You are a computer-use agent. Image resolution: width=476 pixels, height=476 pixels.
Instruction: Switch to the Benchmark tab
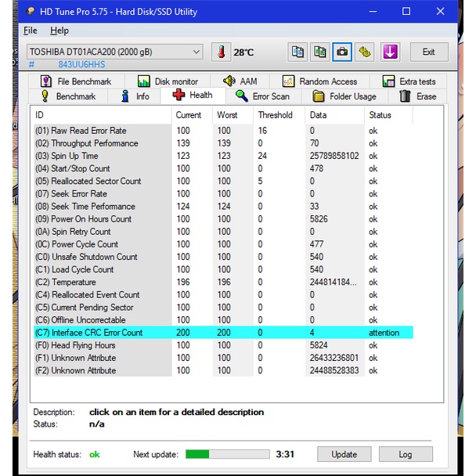(x=67, y=96)
